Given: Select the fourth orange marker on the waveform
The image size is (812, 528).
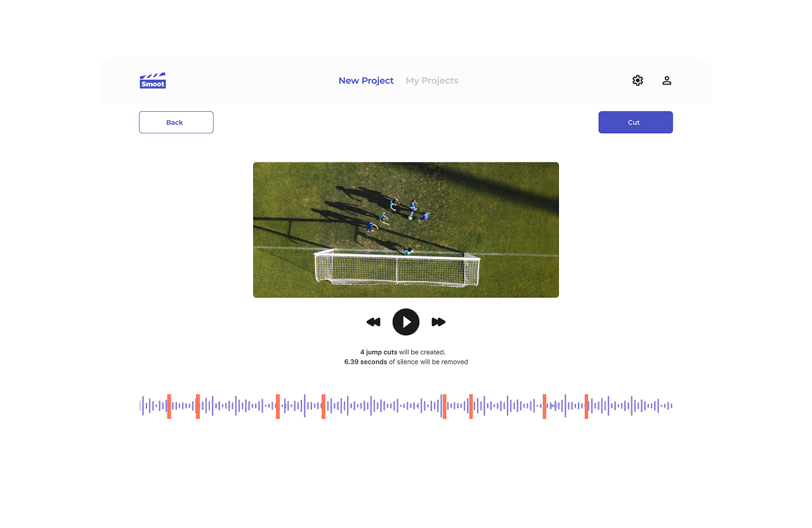Looking at the screenshot, I should (x=324, y=406).
